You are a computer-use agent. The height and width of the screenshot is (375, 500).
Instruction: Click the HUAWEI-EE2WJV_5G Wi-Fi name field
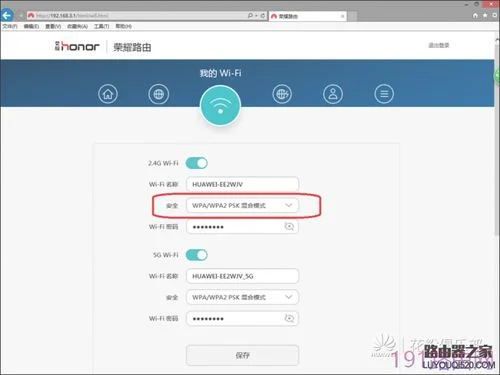point(242,276)
